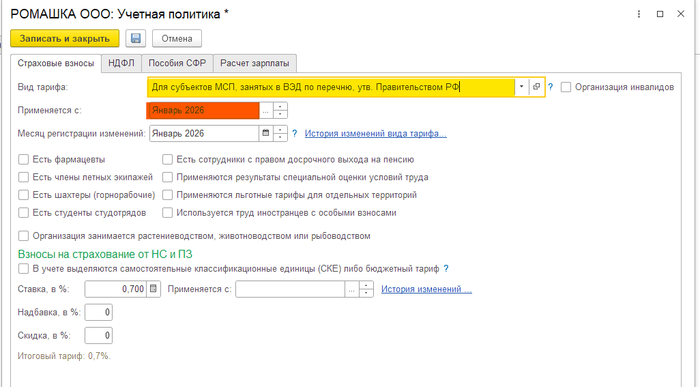Click the Вид тарифа yellow input field

tap(331, 87)
